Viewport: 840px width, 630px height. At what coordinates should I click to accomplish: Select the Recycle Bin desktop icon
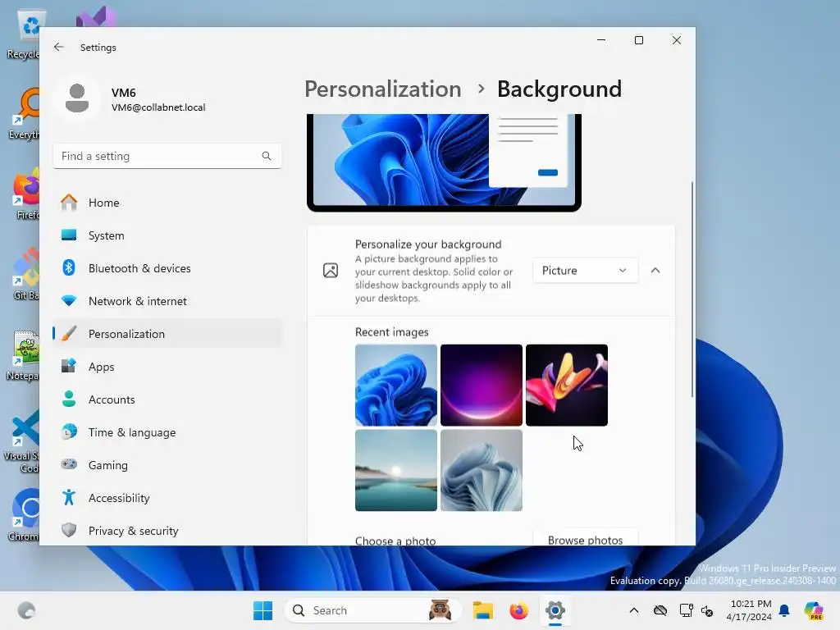point(24,33)
